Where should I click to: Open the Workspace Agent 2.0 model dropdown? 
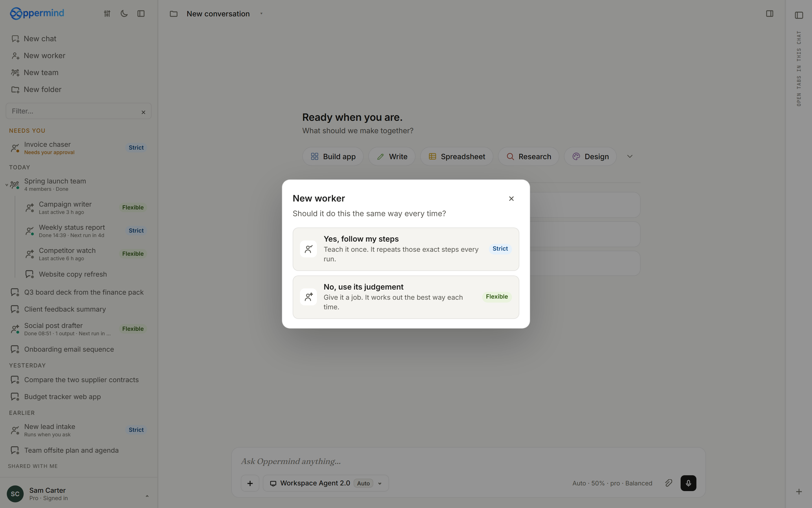click(326, 483)
